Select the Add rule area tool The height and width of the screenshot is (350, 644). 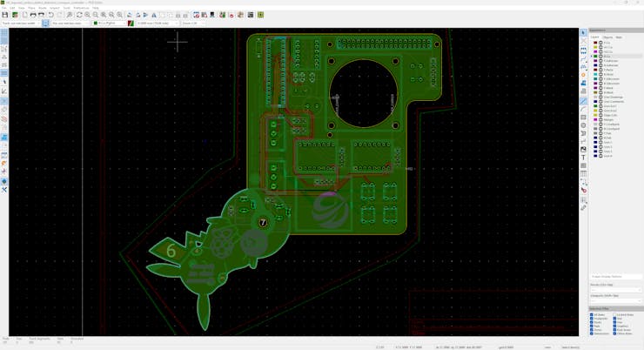coord(583,91)
